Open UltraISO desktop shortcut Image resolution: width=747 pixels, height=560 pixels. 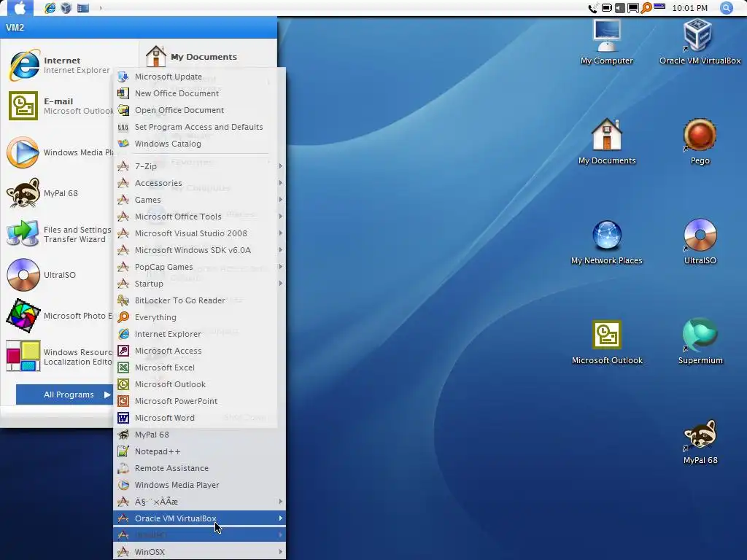(700, 242)
